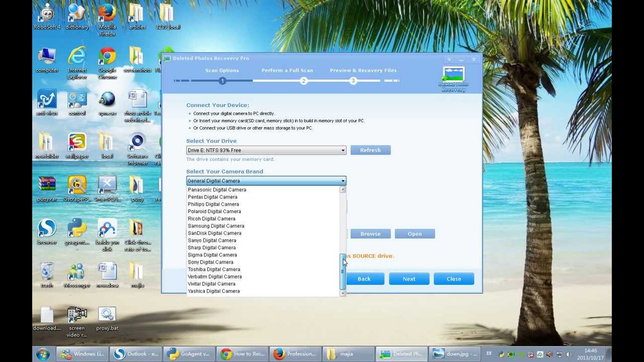Screen dimensions: 644x362
Task: Launch Mozilla Firefox from desktop
Action: 107,19
